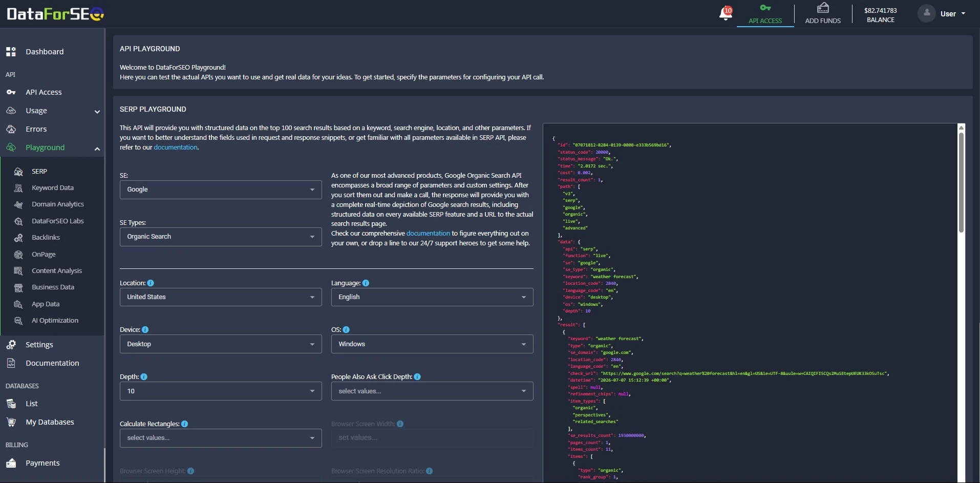
Task: Open Documentation in the sidebar
Action: (52, 363)
